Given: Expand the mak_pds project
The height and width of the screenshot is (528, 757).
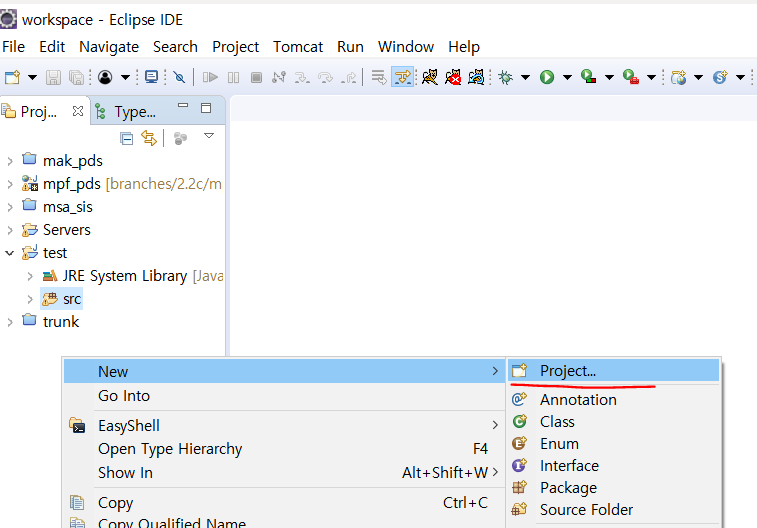Looking at the screenshot, I should tap(10, 161).
